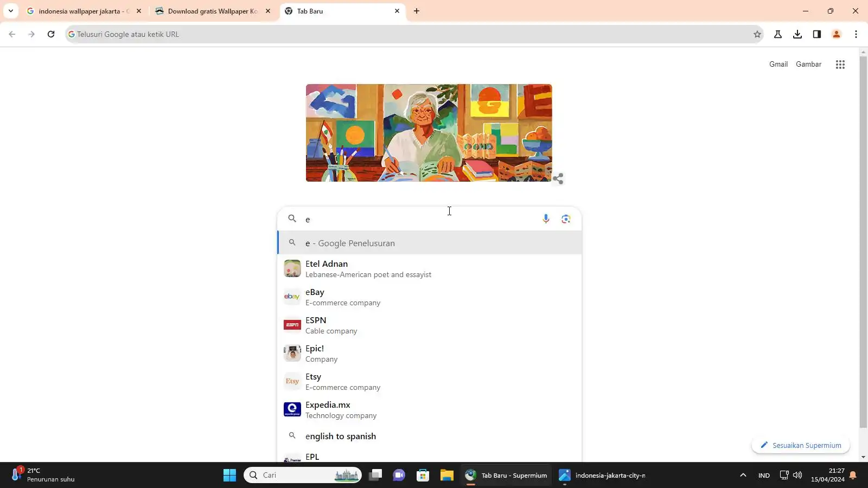Show hidden system tray icons
Image resolution: width=868 pixels, height=488 pixels.
tap(743, 475)
